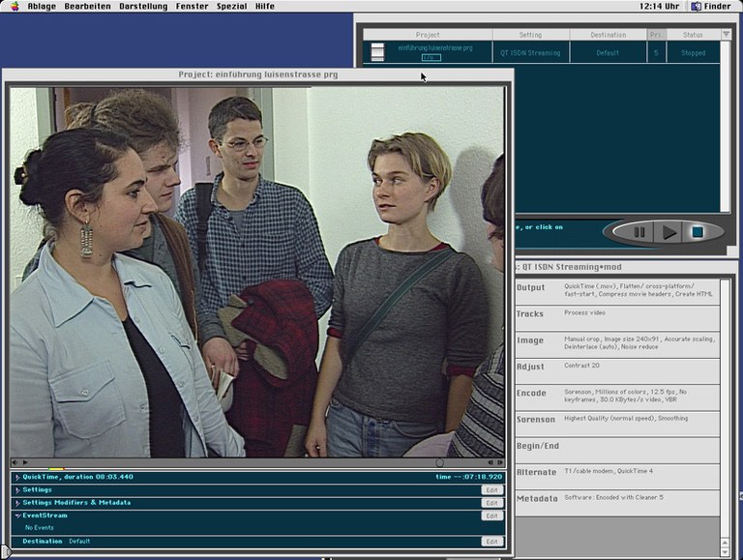Click the column sort icon beside Status
743x560 pixels.
(x=726, y=34)
